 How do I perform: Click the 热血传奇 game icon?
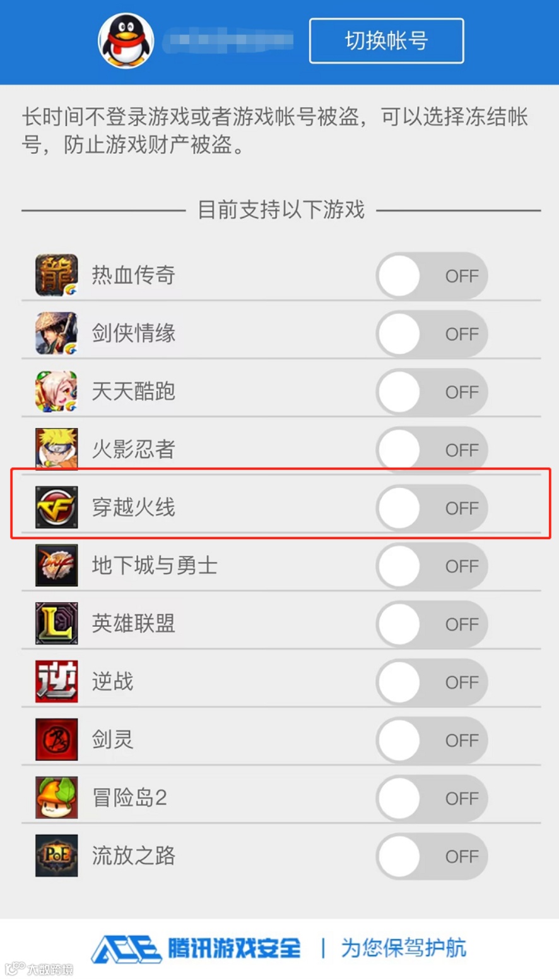click(x=57, y=275)
